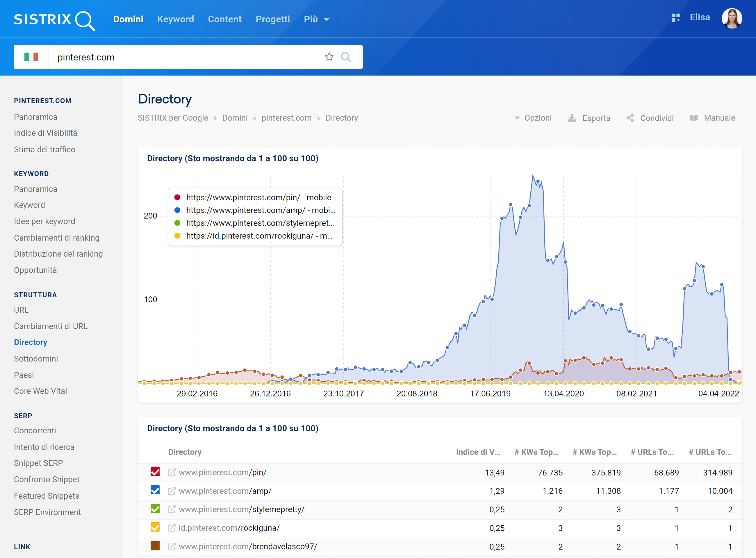
Task: Open www.pinterest.com/pin/ directory link
Action: 223,472
